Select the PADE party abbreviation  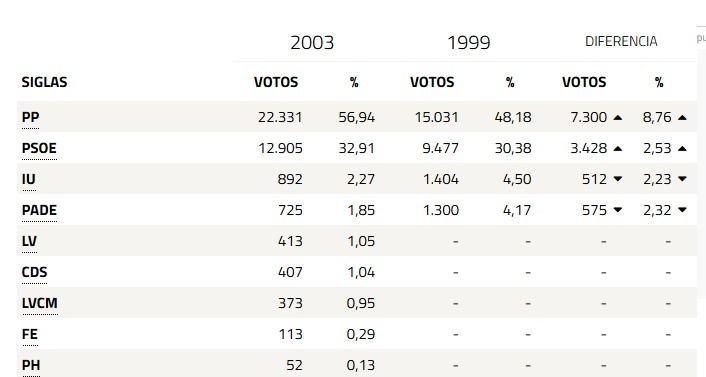pos(40,210)
